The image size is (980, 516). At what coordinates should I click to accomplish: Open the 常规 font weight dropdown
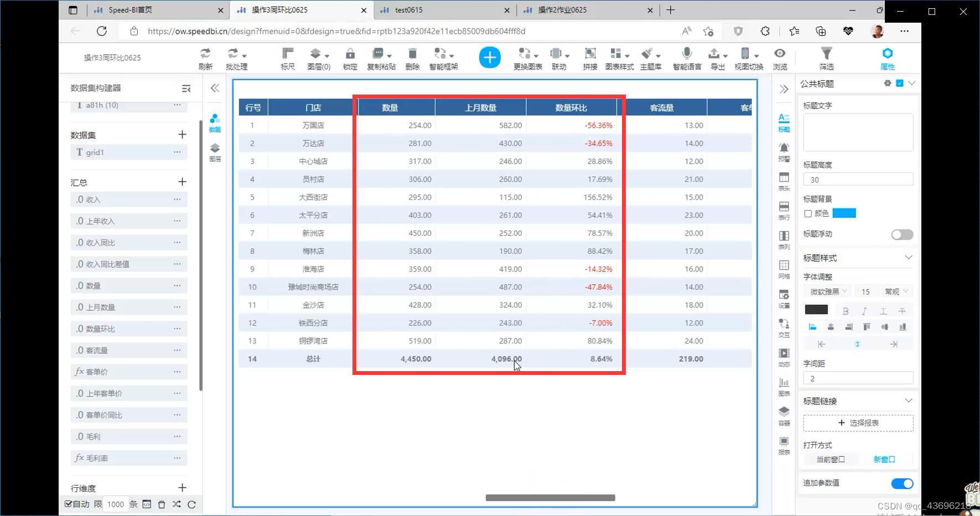point(896,291)
